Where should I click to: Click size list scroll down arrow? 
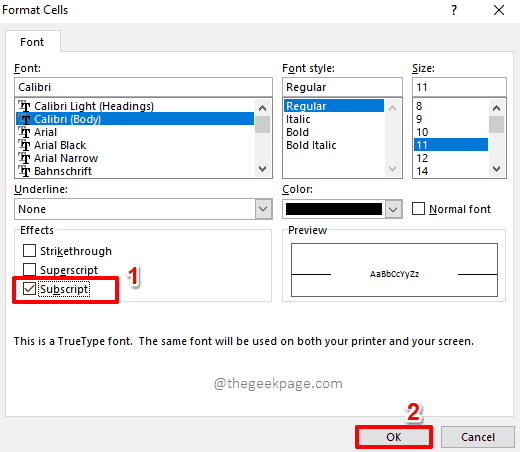pyautogui.click(x=496, y=169)
